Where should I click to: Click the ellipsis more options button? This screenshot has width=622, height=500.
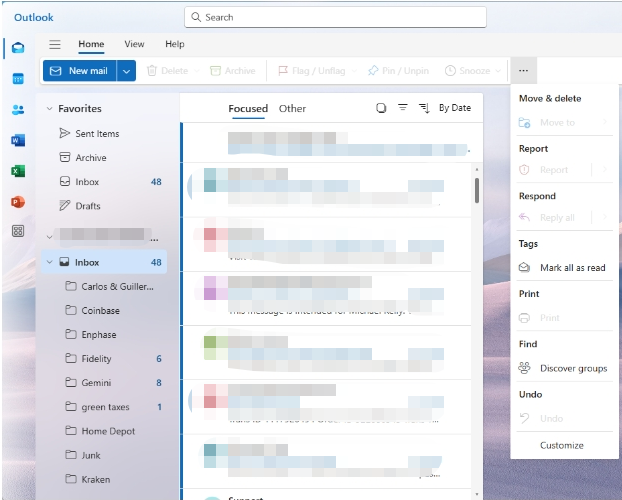point(523,71)
